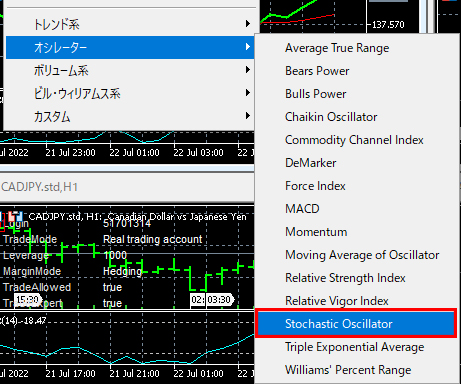
Task: Open the ビル・ウィリアムス系 submenu
Action: pyautogui.click(x=130, y=93)
